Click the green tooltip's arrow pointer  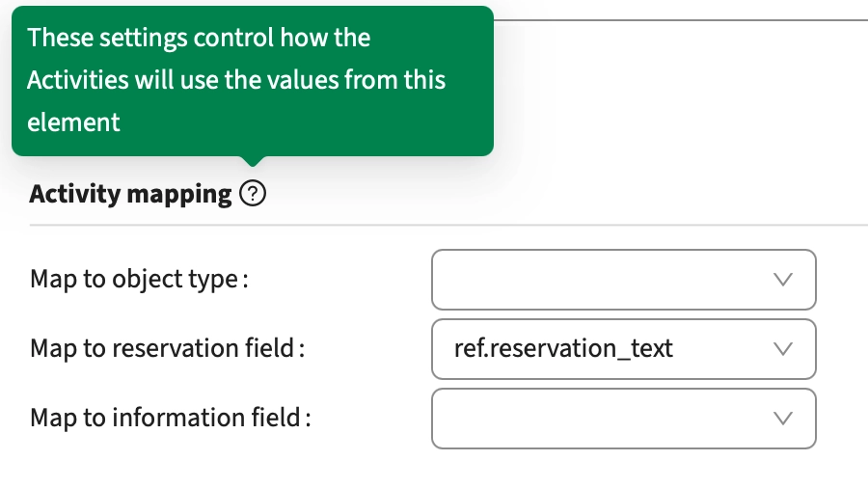pyautogui.click(x=253, y=161)
